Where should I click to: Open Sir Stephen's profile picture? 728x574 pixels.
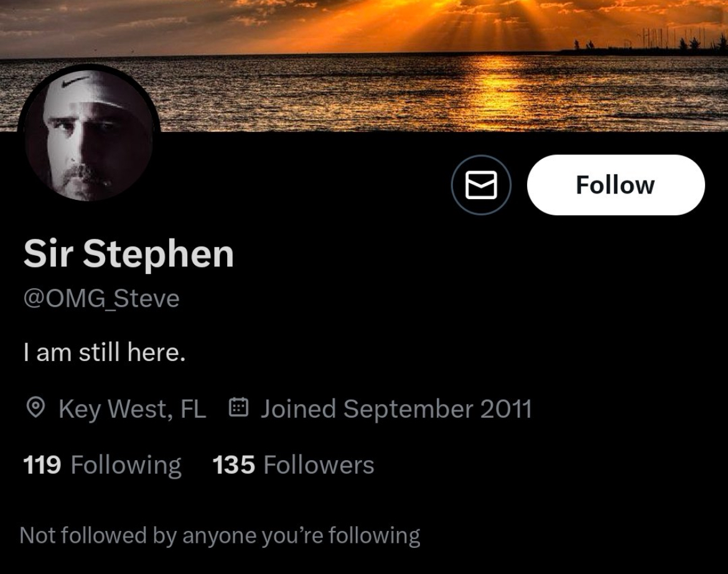click(89, 134)
